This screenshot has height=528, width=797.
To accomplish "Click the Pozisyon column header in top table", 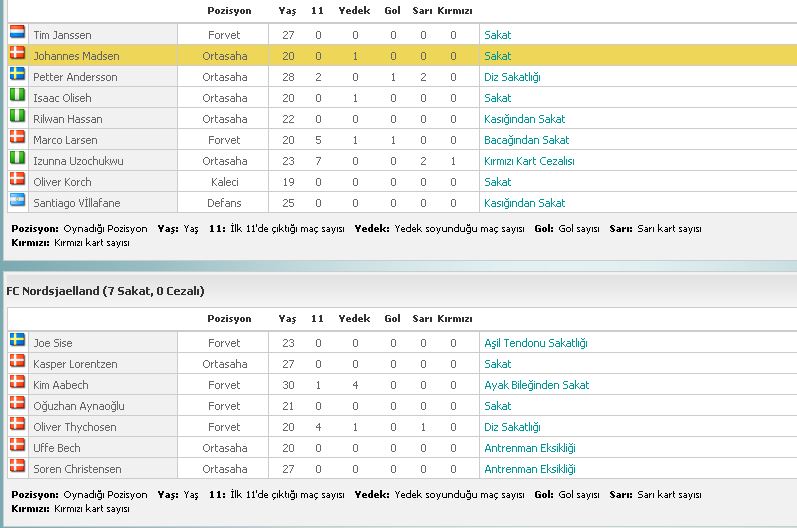I will click(229, 11).
